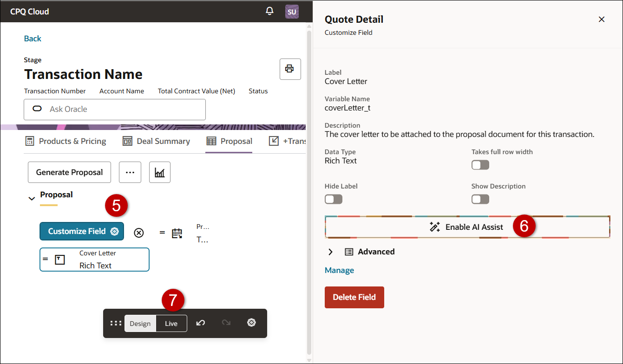Toggle Takes full row width switch
Viewport: 623px width, 364px height.
pyautogui.click(x=480, y=165)
